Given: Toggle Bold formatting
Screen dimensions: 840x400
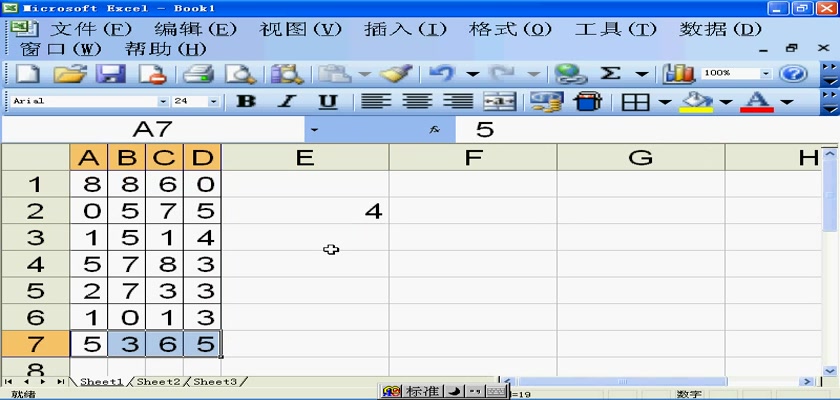Looking at the screenshot, I should click(x=246, y=101).
